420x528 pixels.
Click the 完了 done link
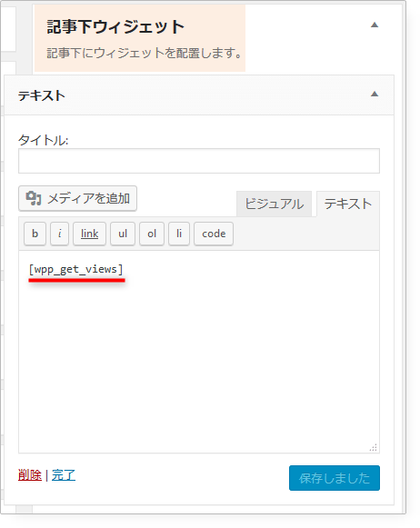click(64, 475)
